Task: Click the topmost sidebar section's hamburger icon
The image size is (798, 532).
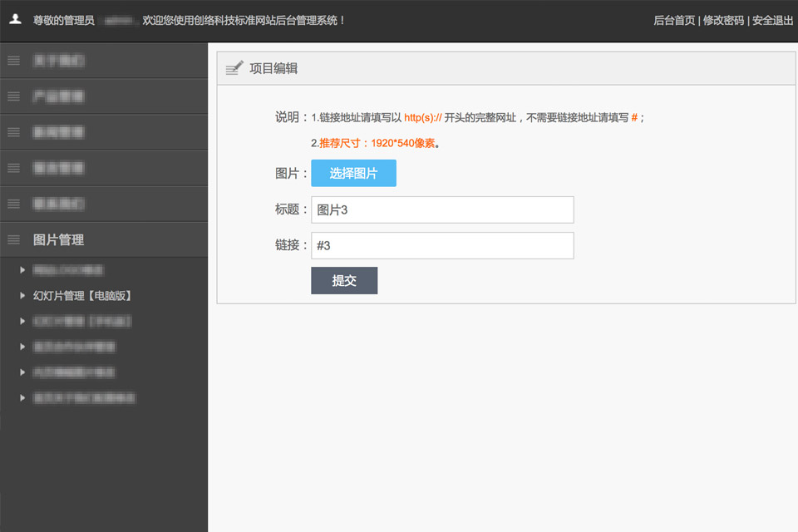Action: pyautogui.click(x=13, y=60)
